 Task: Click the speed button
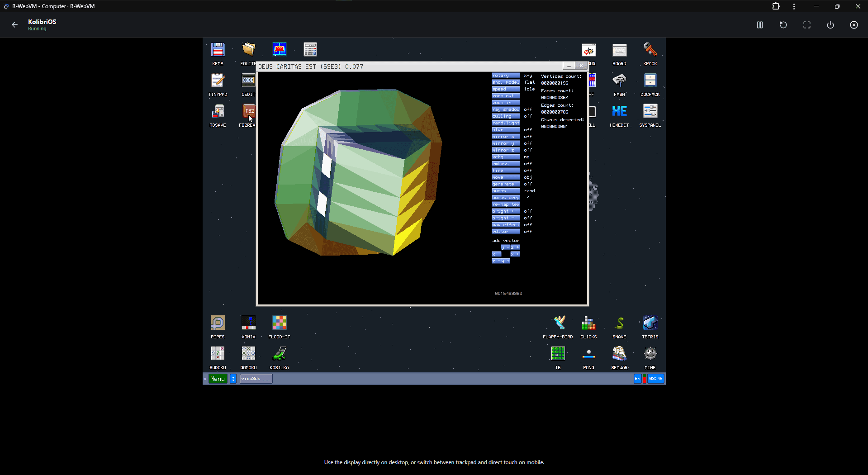point(506,89)
